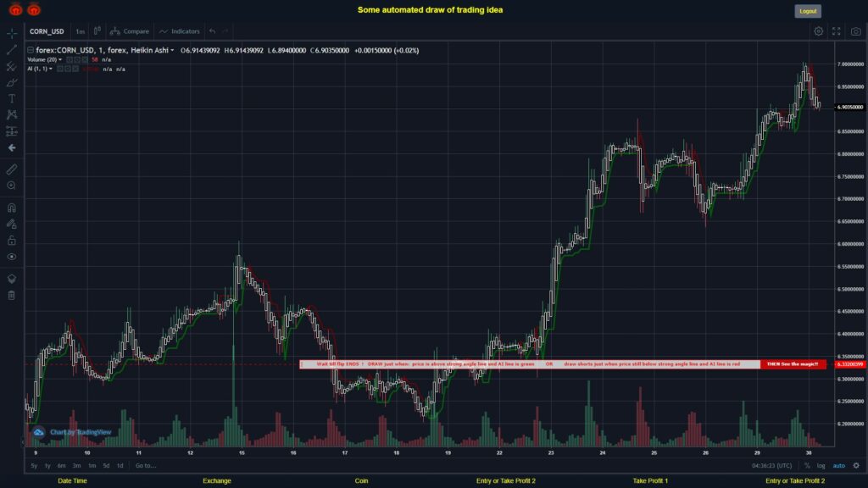Toggle stay in drawing mode
868x488 pixels.
pos(12,224)
